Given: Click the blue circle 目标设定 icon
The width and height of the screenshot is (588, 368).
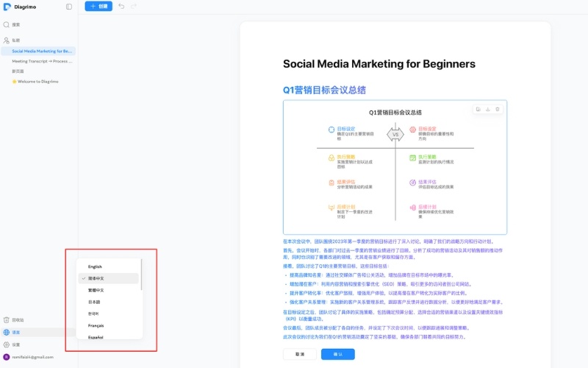Looking at the screenshot, I should click(331, 130).
